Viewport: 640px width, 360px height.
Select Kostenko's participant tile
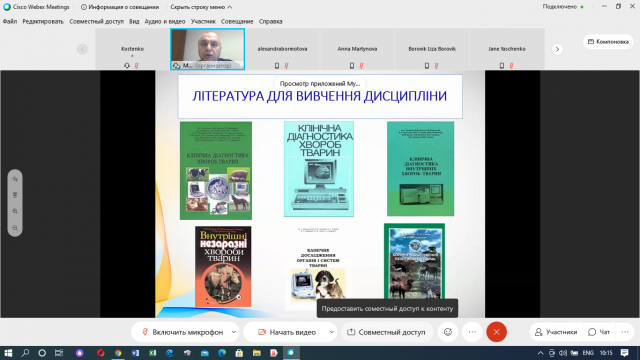click(132, 49)
